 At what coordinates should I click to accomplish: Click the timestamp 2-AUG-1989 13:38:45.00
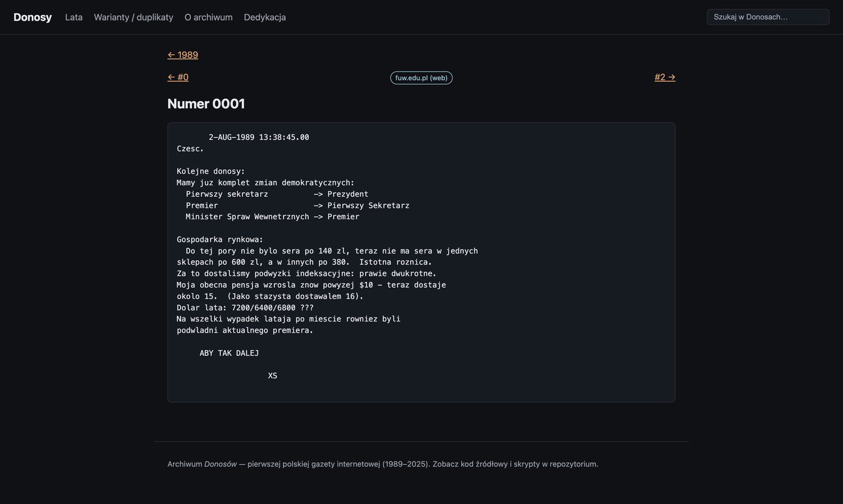click(x=259, y=137)
